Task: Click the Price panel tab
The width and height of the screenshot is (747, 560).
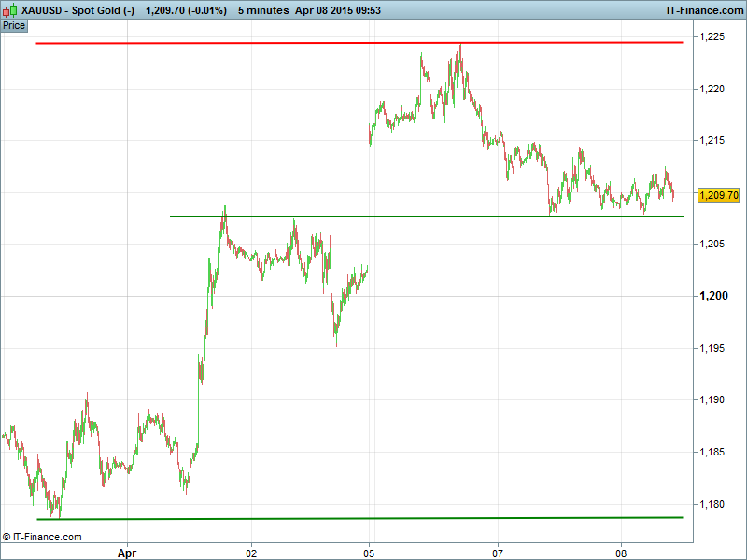Action: [14, 25]
